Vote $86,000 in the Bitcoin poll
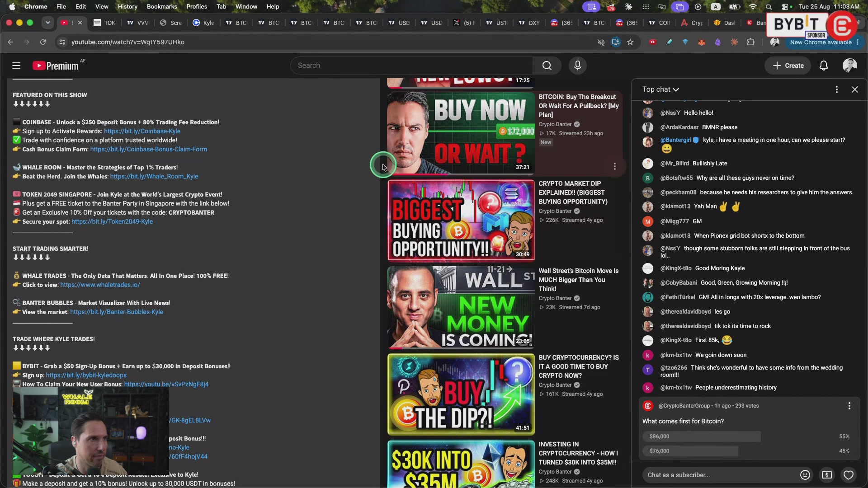This screenshot has height=488, width=868. [x=746, y=436]
